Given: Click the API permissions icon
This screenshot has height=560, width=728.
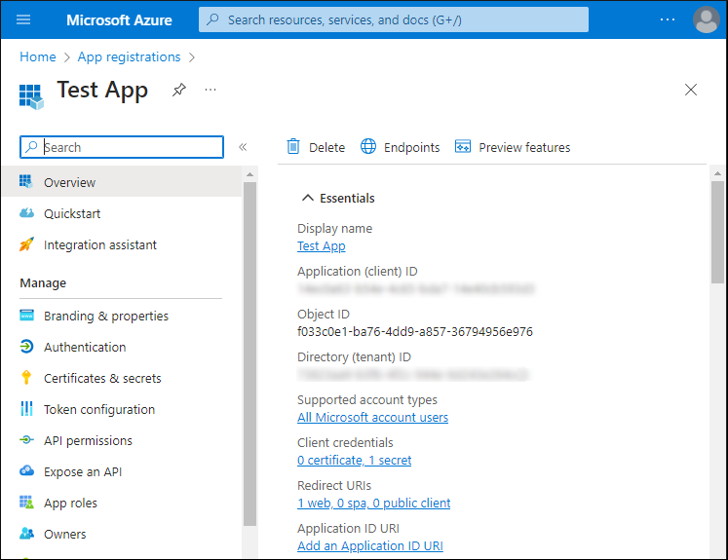Looking at the screenshot, I should [26, 440].
